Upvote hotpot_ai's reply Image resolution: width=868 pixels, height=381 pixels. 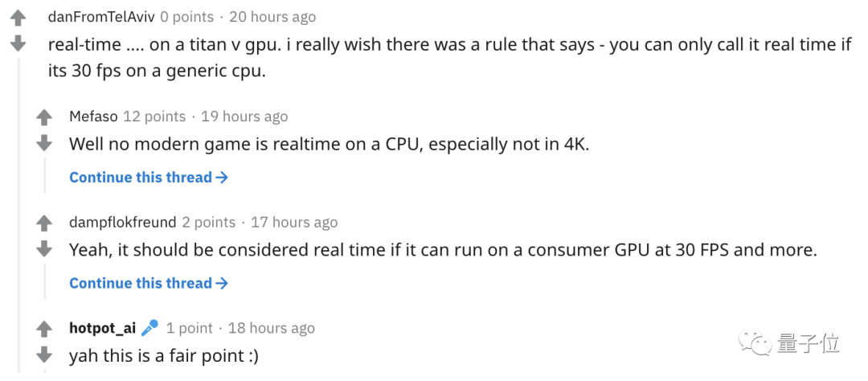[x=44, y=329]
